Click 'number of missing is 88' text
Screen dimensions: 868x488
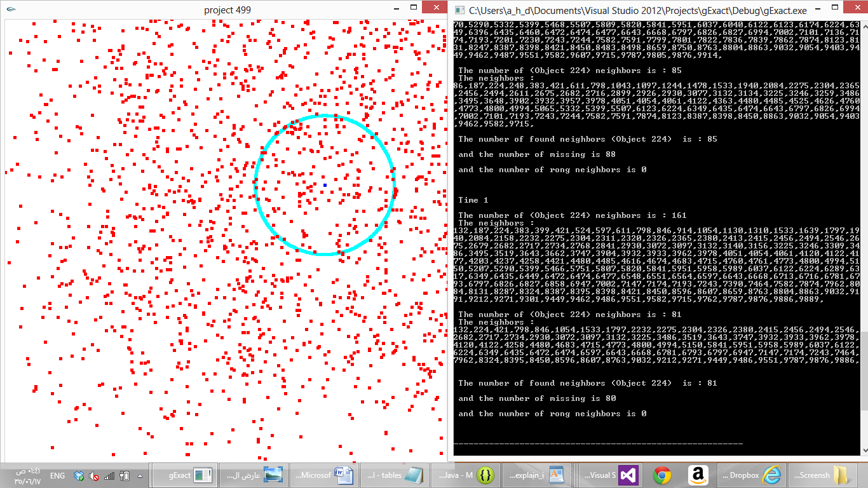537,154
